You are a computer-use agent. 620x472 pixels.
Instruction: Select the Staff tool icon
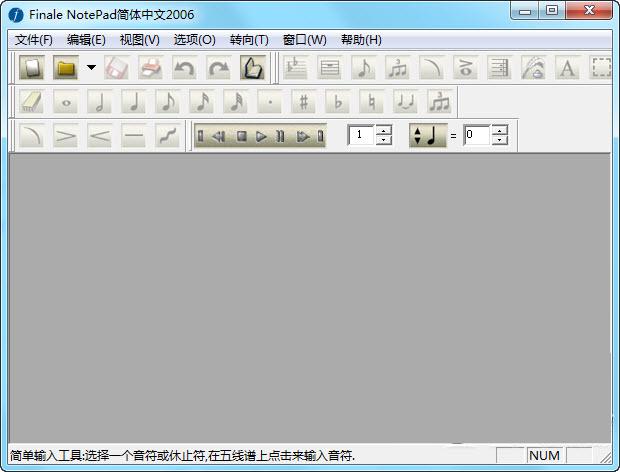[x=296, y=68]
